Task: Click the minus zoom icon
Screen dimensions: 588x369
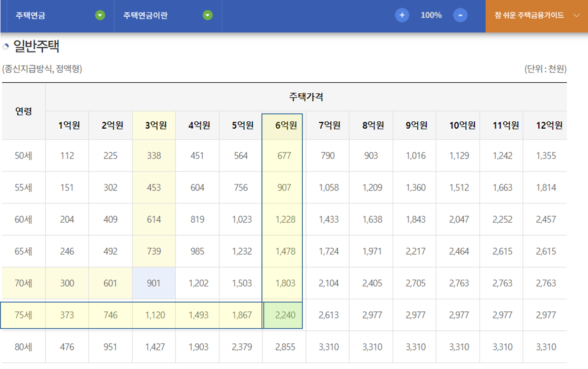Action: (460, 14)
